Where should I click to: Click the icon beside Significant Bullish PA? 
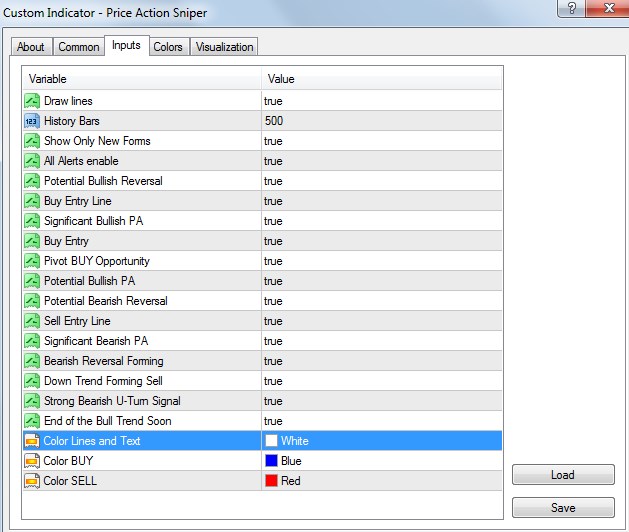(32, 221)
